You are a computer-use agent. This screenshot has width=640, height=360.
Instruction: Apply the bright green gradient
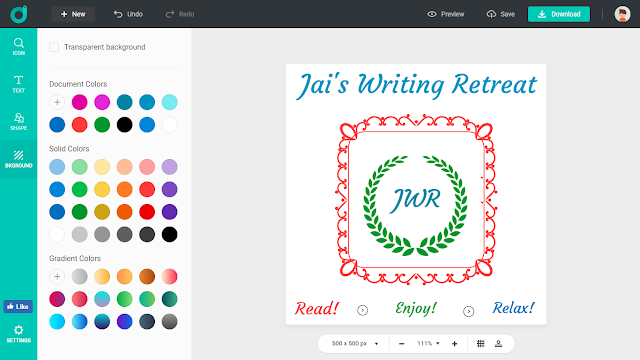coord(124,299)
